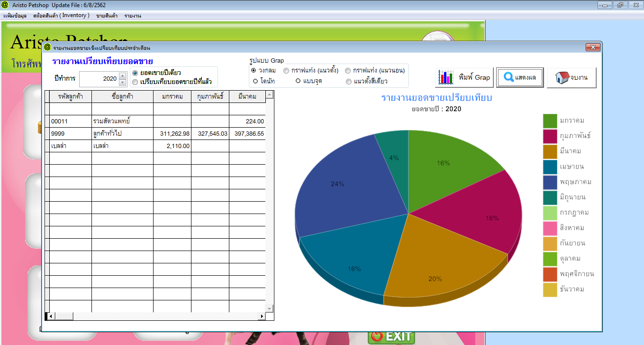Click the report dialog's @ title bar icon
This screenshot has width=644, height=345.
47,47
